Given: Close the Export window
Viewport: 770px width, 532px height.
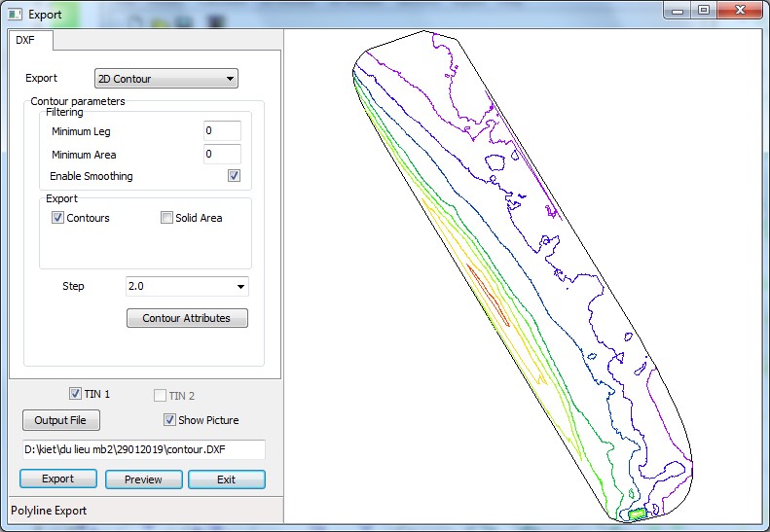Looking at the screenshot, I should pos(740,11).
